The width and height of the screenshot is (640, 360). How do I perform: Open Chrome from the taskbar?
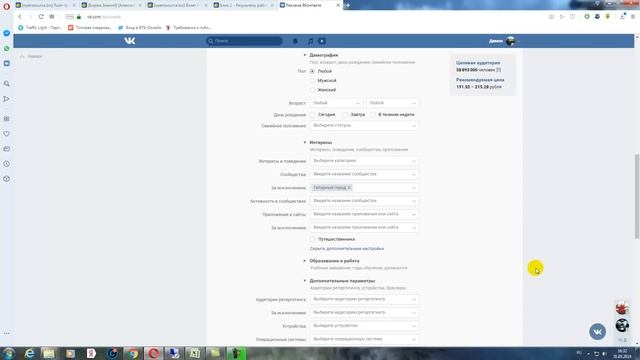point(133,353)
